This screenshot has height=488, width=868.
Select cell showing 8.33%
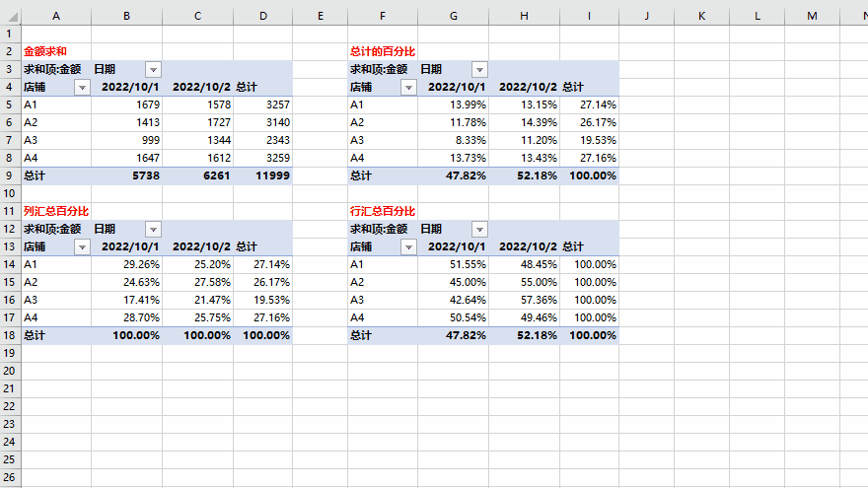pos(454,140)
